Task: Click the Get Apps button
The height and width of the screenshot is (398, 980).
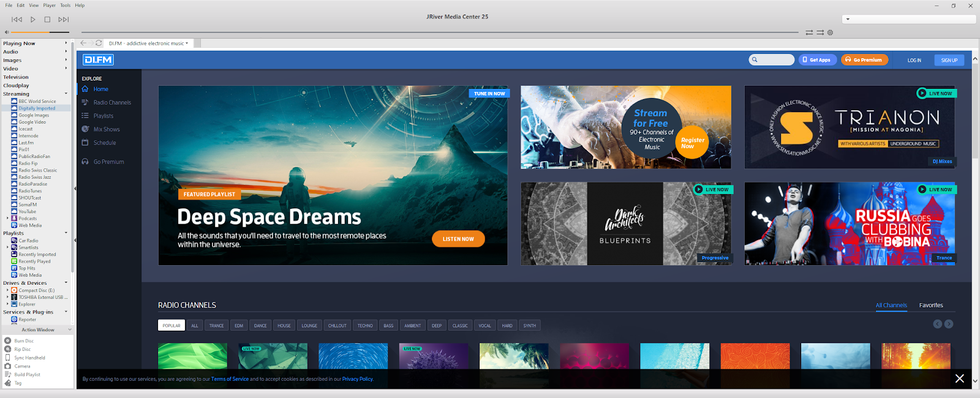Action: (818, 59)
